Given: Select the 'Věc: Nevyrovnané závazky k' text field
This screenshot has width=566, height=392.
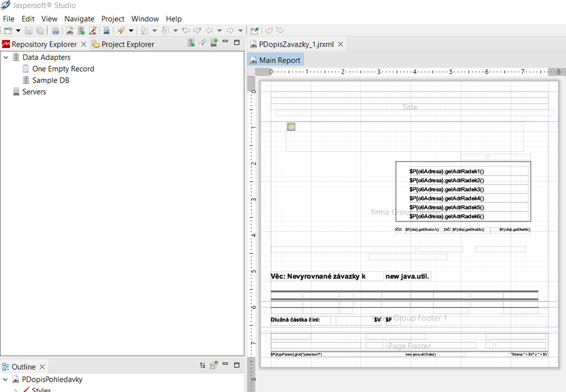Looking at the screenshot, I should pyautogui.click(x=317, y=276).
